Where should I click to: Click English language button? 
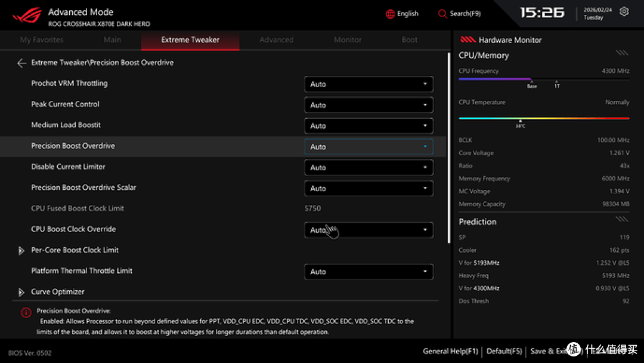[x=402, y=14]
